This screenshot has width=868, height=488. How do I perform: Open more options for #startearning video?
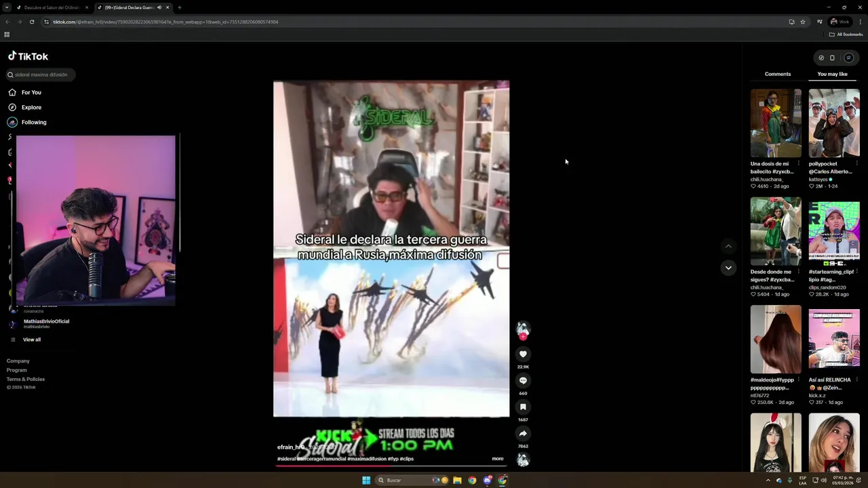pyautogui.click(x=856, y=272)
